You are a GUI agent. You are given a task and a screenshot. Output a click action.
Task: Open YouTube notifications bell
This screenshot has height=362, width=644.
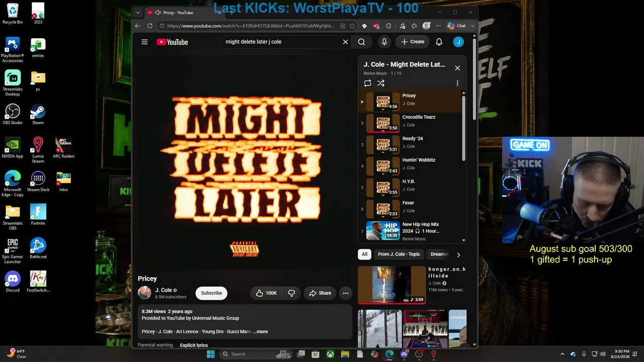(439, 42)
